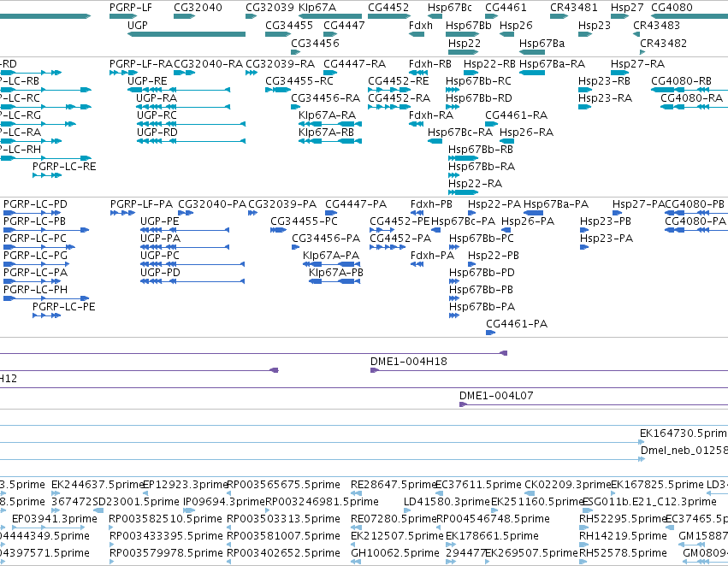Click the CG32040 gene label
Image resolution: width=728 pixels, height=566 pixels.
pyautogui.click(x=198, y=8)
